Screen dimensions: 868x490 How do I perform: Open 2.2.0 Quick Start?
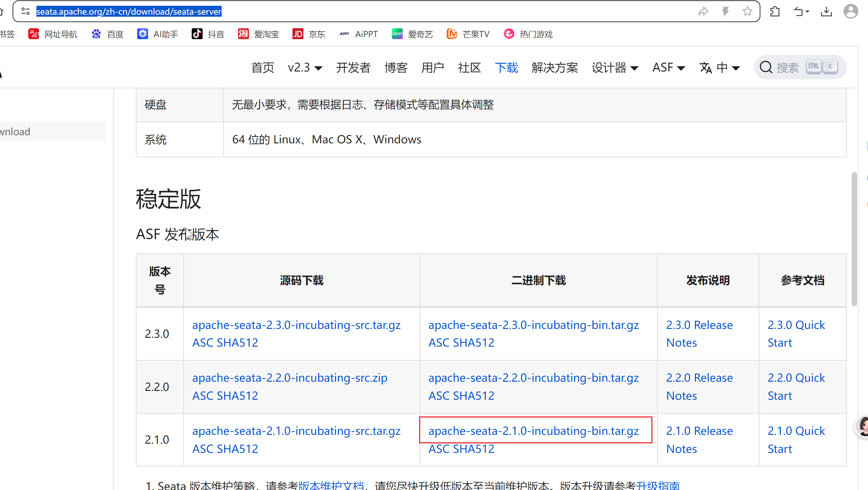[796, 387]
